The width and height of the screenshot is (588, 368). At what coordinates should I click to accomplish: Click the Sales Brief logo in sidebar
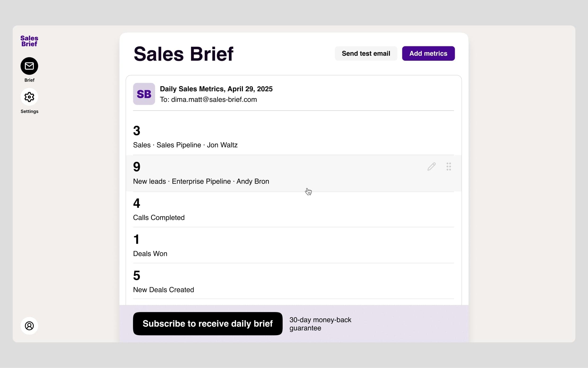[x=29, y=41]
